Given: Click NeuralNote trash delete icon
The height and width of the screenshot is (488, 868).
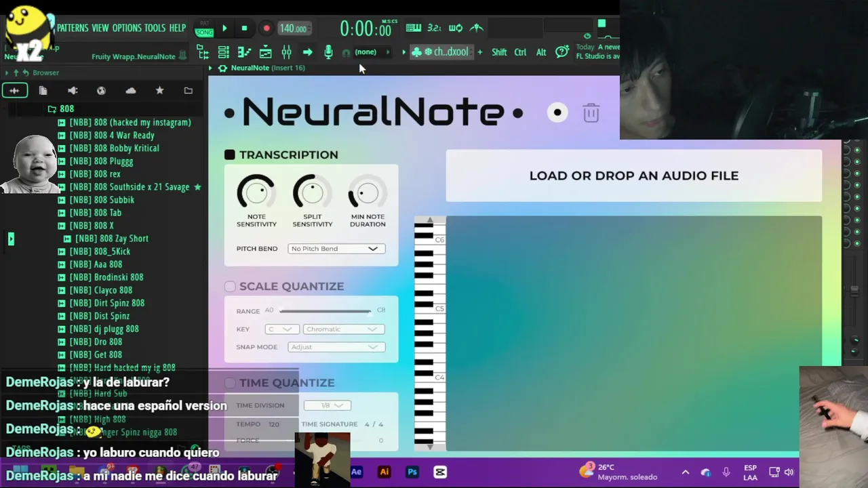Looking at the screenshot, I should click(x=591, y=113).
